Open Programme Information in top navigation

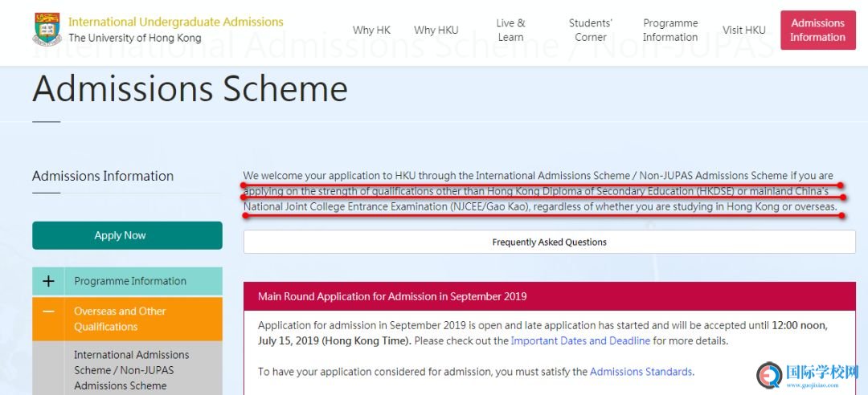pyautogui.click(x=669, y=30)
